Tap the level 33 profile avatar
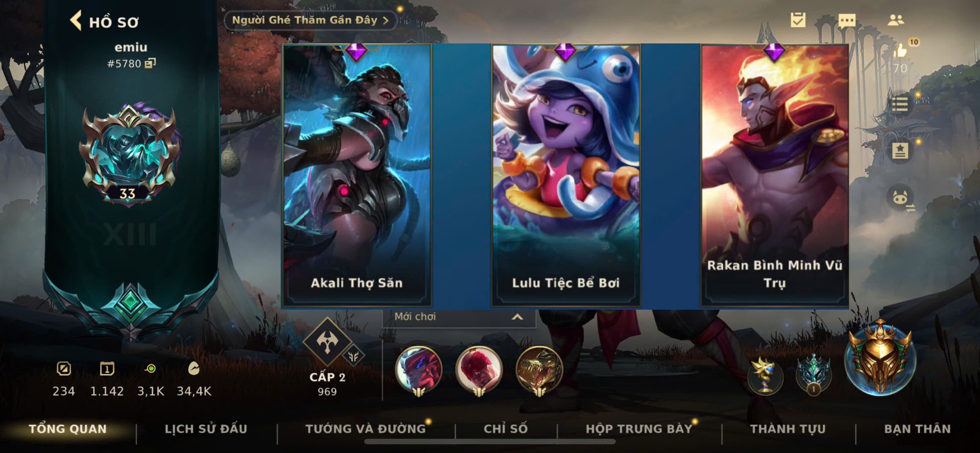 [129, 154]
